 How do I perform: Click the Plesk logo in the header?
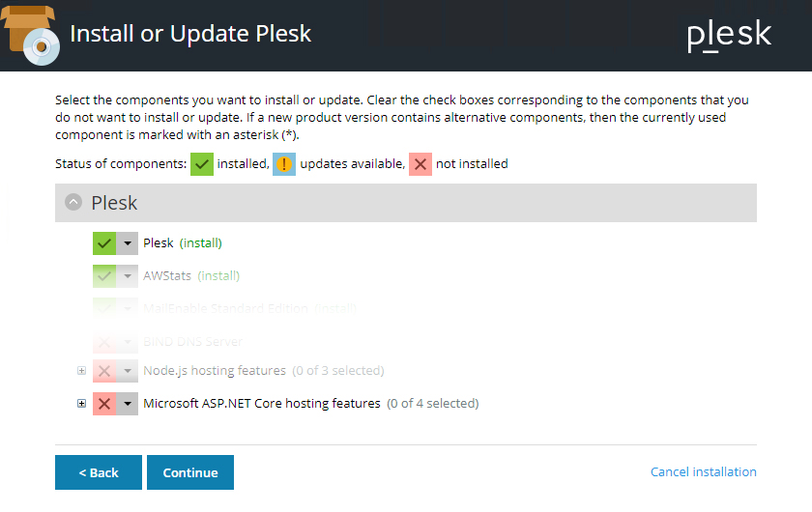coord(729,36)
